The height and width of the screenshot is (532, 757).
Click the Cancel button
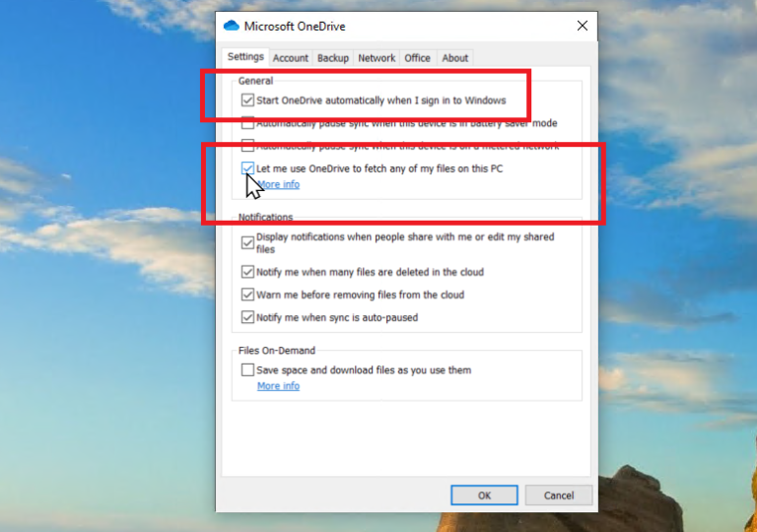coord(559,496)
